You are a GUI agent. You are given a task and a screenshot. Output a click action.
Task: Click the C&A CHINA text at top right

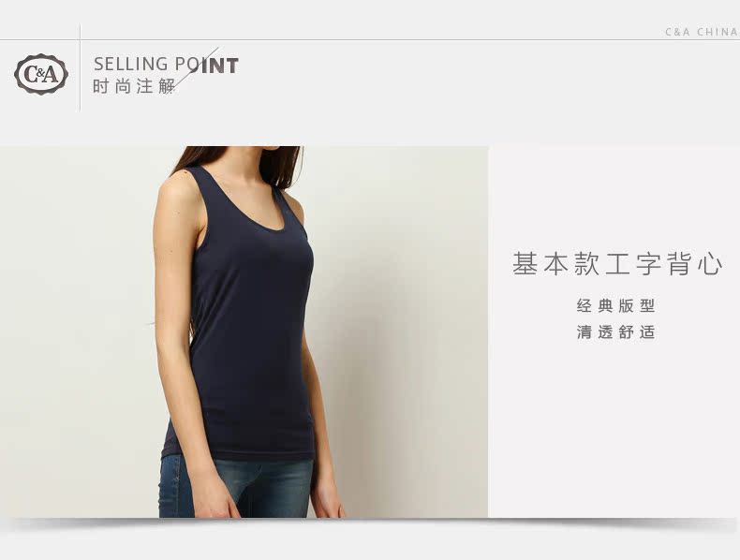point(702,32)
